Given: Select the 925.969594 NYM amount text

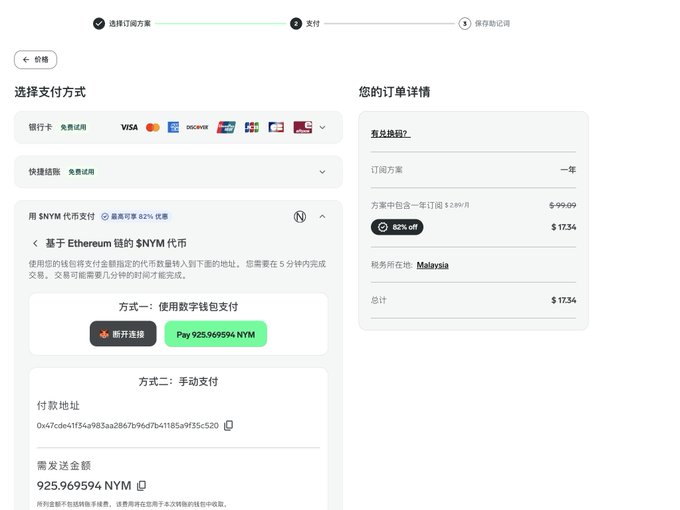Looking at the screenshot, I should [x=84, y=486].
